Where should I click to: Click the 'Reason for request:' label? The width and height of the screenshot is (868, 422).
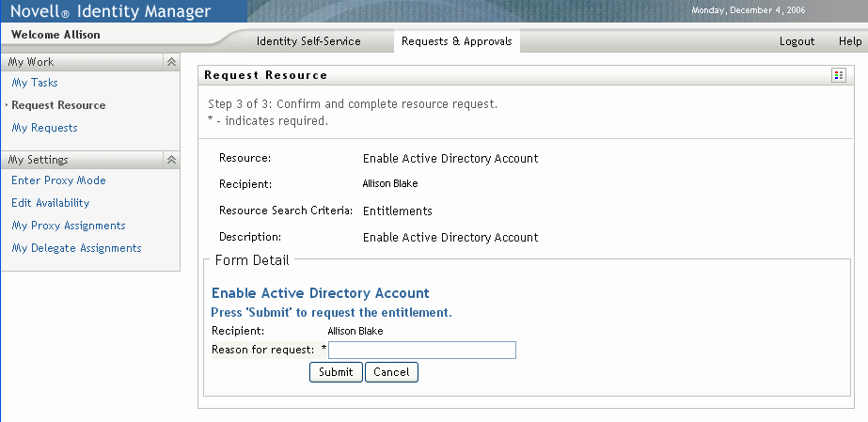click(263, 350)
